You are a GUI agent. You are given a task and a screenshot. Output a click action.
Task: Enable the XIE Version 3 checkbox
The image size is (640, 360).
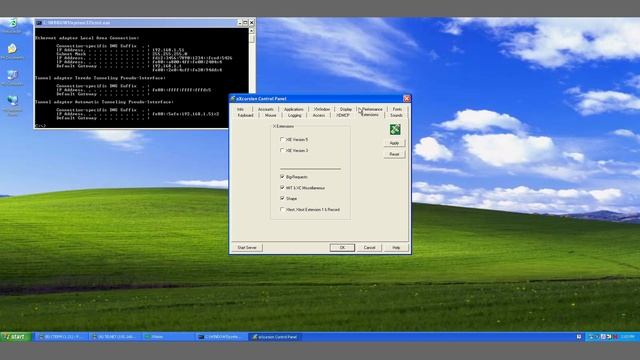coord(282,150)
